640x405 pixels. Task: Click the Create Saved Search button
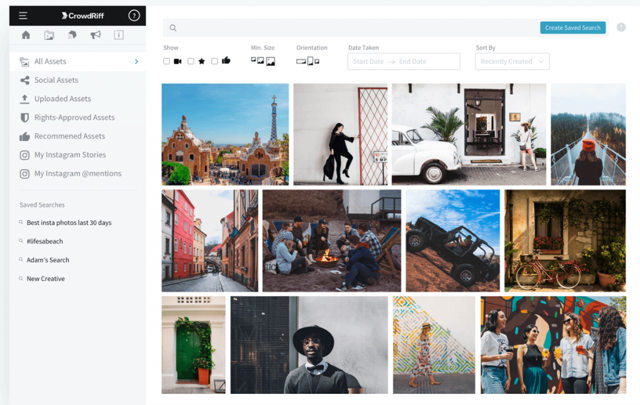573,28
